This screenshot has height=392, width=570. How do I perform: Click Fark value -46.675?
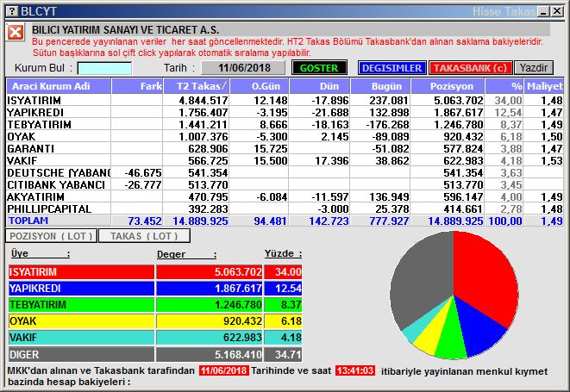[x=143, y=172]
